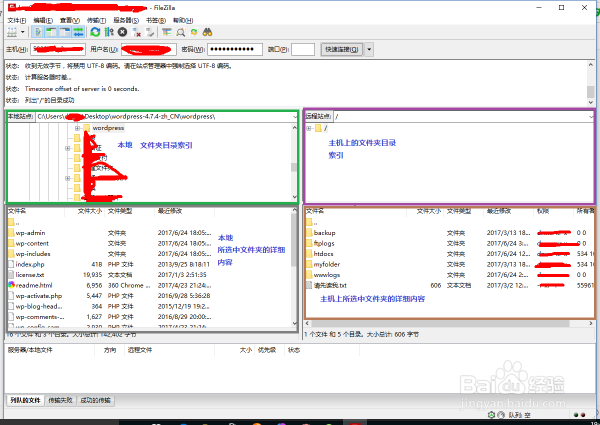Open the remote site path dropdown
The width and height of the screenshot is (600, 425).
point(591,117)
